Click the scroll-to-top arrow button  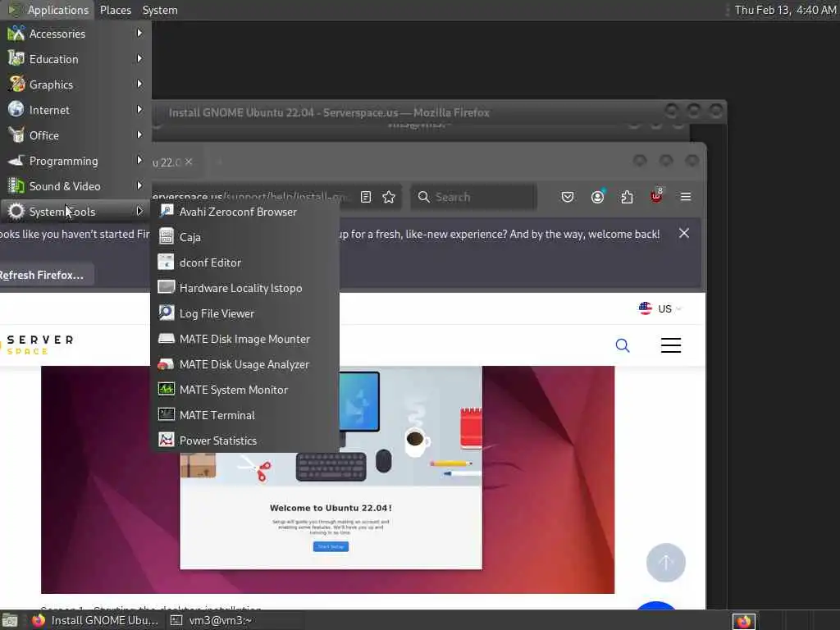(x=666, y=563)
